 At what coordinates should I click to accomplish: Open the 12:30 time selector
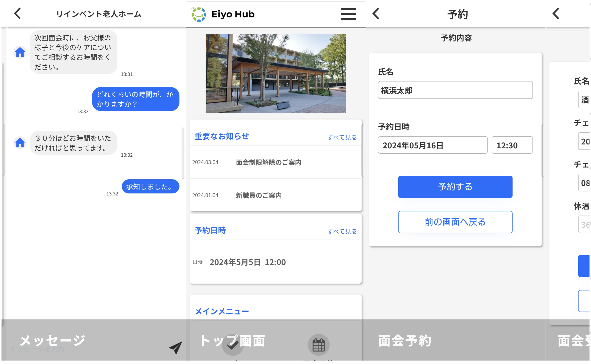point(512,145)
